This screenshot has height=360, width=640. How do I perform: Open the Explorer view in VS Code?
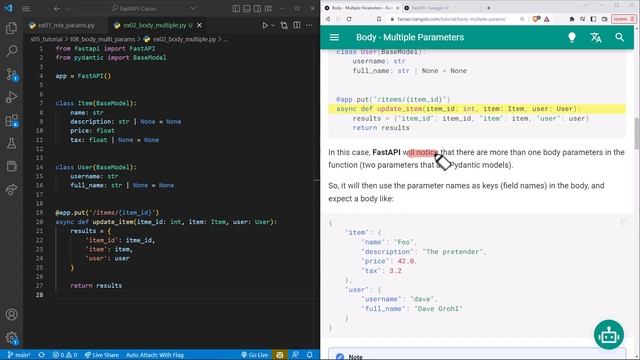[x=11, y=28]
